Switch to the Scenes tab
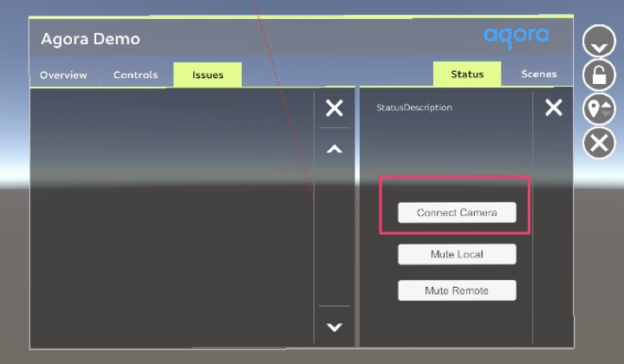The height and width of the screenshot is (364, 624). 539,74
